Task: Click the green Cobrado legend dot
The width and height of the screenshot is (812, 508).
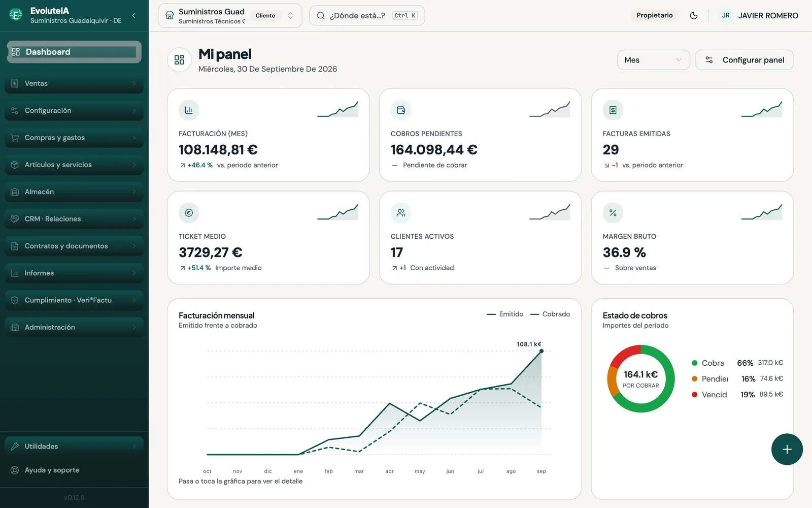Action: coord(694,363)
